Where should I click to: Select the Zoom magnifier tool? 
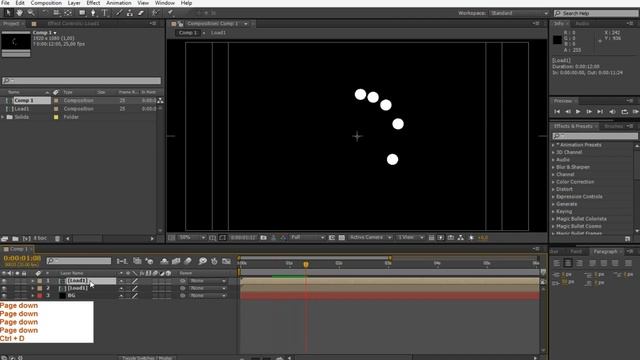31,13
